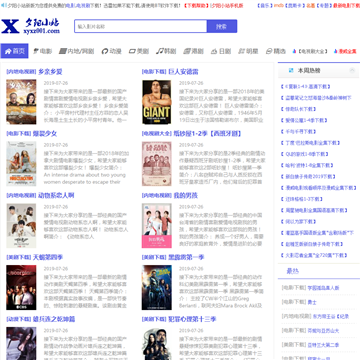Open the 电影 movies navigation icon
This screenshot has width=360, height=360.
pyautogui.click(x=36, y=51)
